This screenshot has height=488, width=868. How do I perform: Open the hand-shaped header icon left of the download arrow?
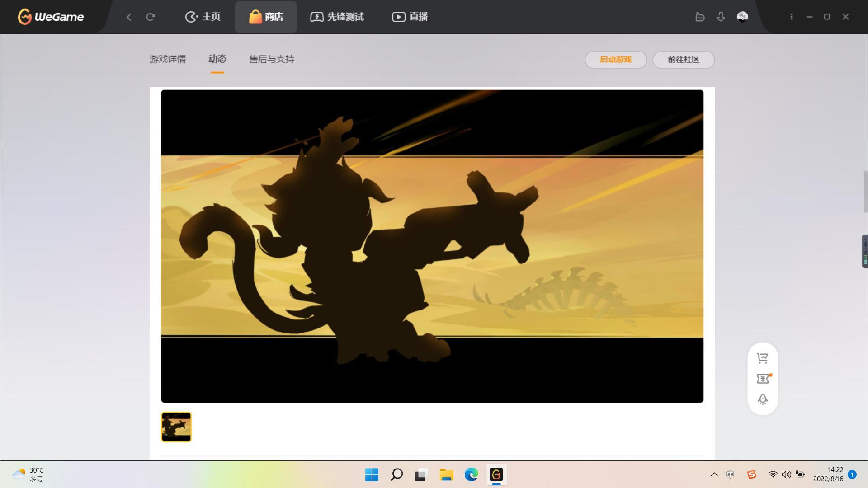[700, 17]
